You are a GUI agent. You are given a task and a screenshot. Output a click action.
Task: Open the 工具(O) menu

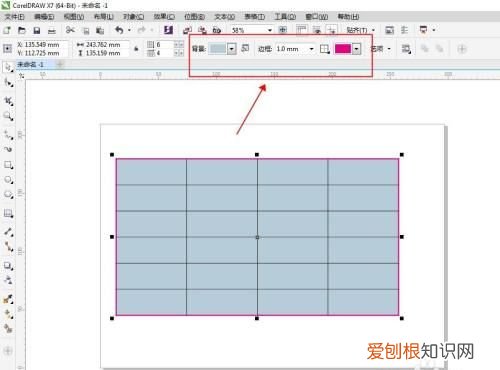[285, 16]
